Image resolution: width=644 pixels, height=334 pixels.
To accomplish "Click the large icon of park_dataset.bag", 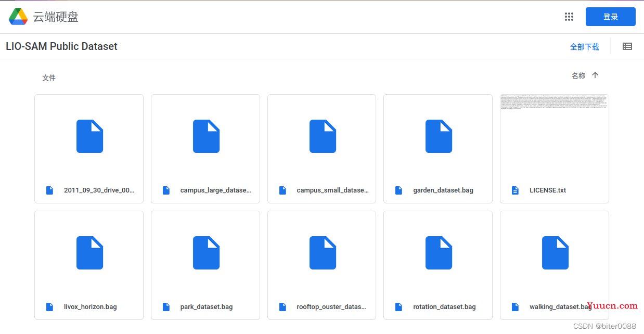I will (206, 253).
